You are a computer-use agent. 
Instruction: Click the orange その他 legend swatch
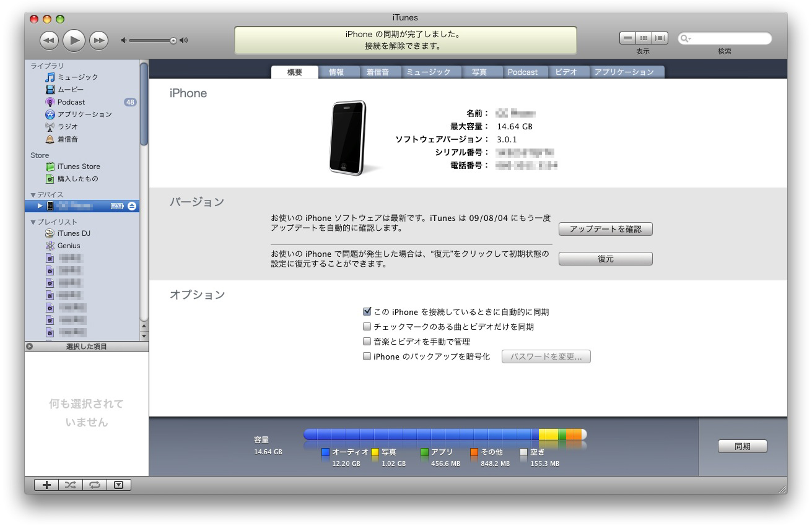pos(474,452)
